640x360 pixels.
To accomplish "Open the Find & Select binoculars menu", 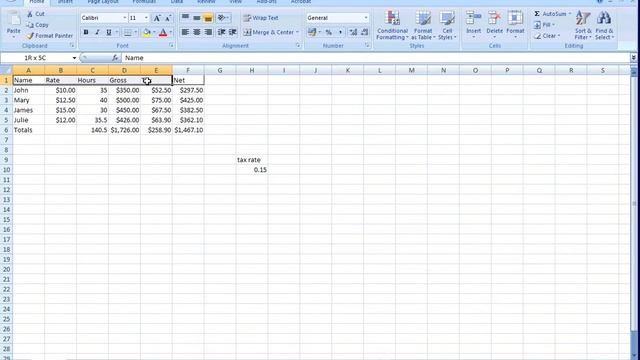I will point(604,25).
